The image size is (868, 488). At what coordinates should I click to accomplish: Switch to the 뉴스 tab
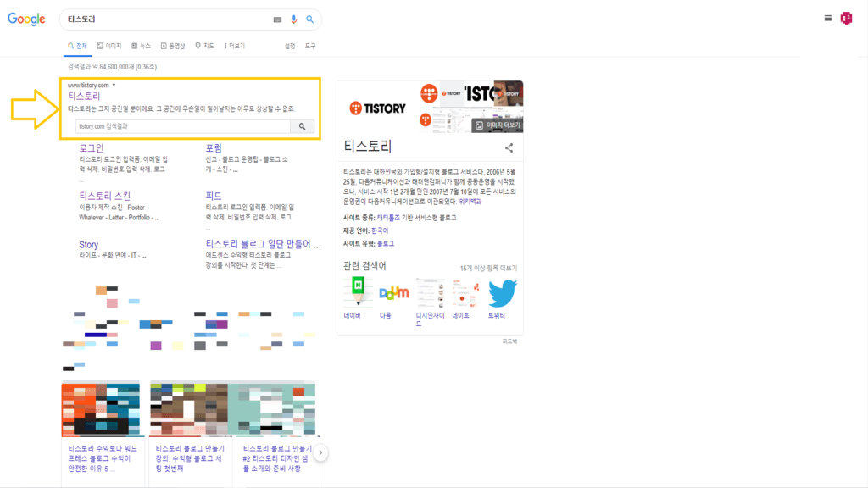[141, 46]
